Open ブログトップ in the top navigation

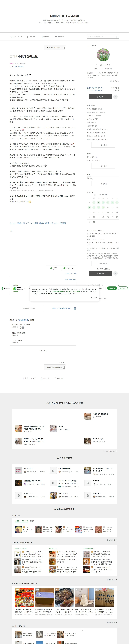click(16, 36)
